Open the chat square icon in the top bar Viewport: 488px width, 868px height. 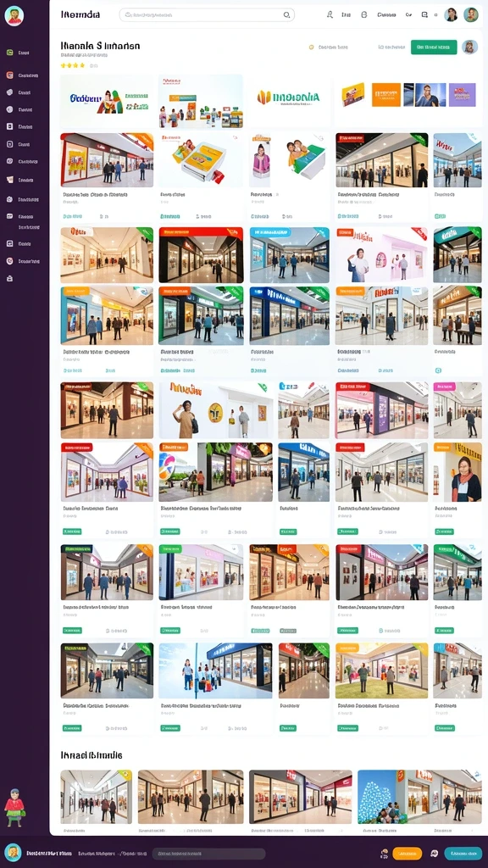tap(424, 15)
